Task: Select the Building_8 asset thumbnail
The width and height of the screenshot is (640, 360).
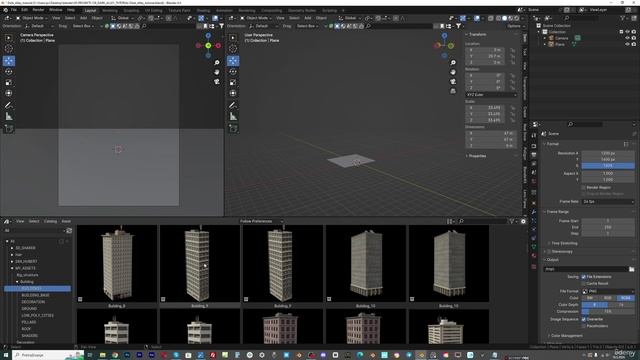Action: 117,264
